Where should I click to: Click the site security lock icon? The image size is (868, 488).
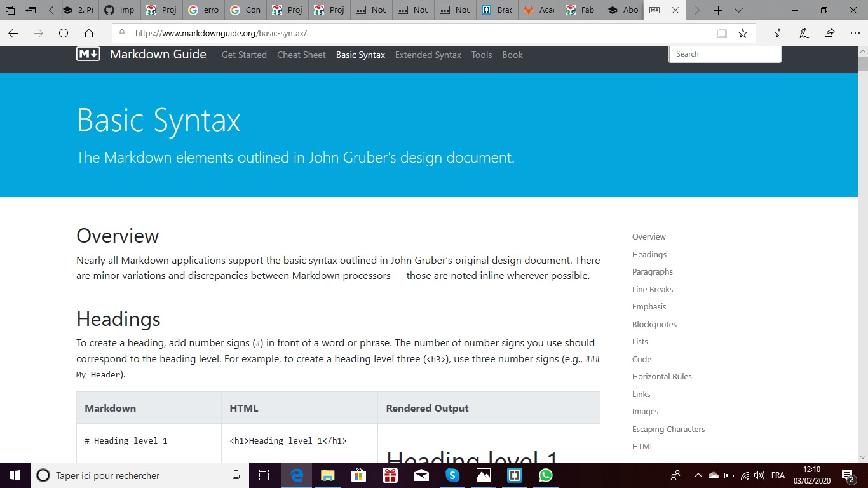click(123, 34)
